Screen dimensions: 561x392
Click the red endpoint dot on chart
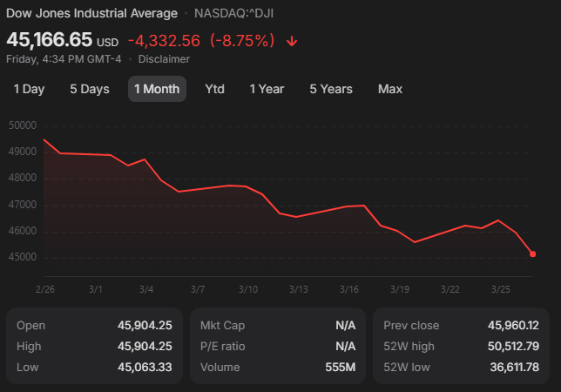(x=532, y=254)
